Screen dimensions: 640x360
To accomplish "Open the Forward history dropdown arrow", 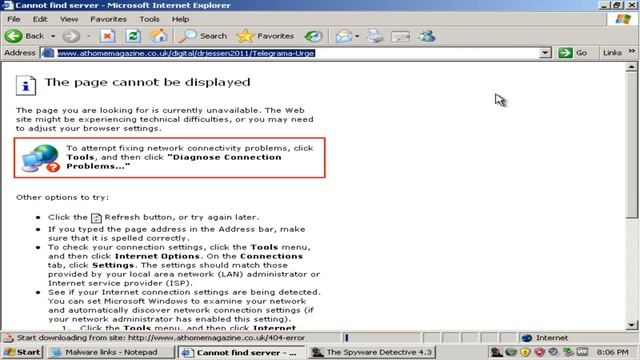I will 89,36.
